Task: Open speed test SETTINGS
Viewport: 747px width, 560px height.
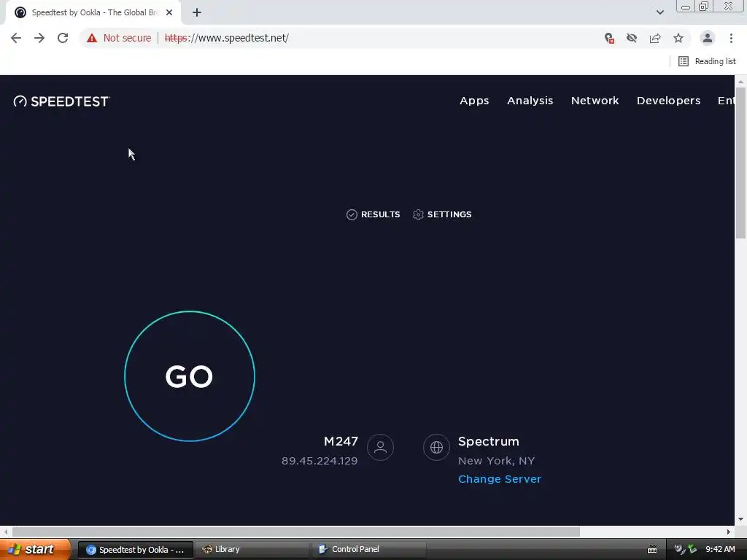Action: pyautogui.click(x=442, y=214)
